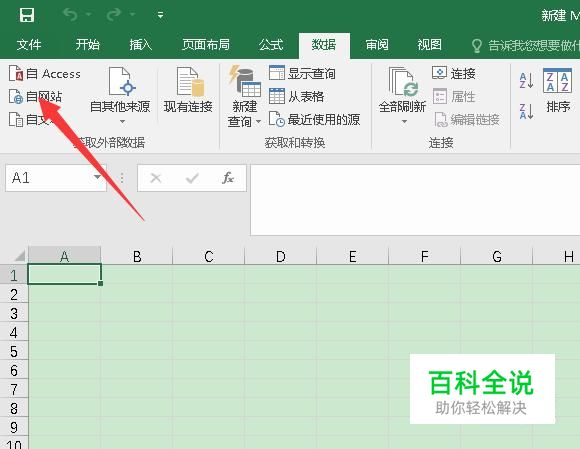Click the Undo arrow icon
Viewport: 580px width, 449px height.
click(70, 15)
